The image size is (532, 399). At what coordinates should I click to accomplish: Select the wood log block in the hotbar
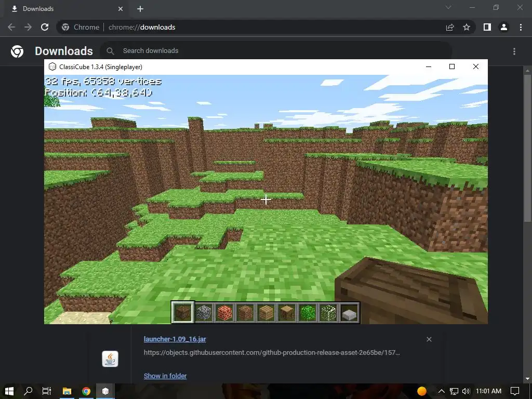point(287,312)
